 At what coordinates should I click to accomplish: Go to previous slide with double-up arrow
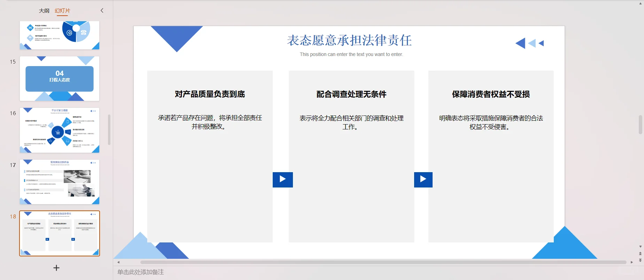[x=640, y=254]
